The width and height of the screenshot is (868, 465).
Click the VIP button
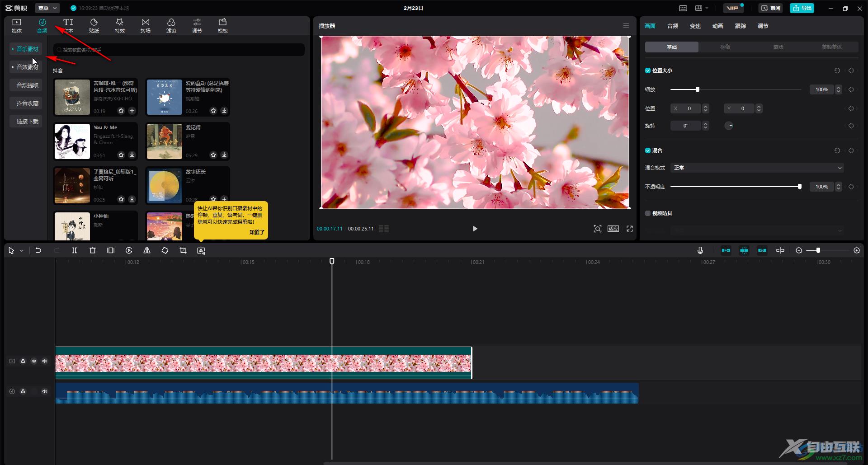pyautogui.click(x=733, y=8)
